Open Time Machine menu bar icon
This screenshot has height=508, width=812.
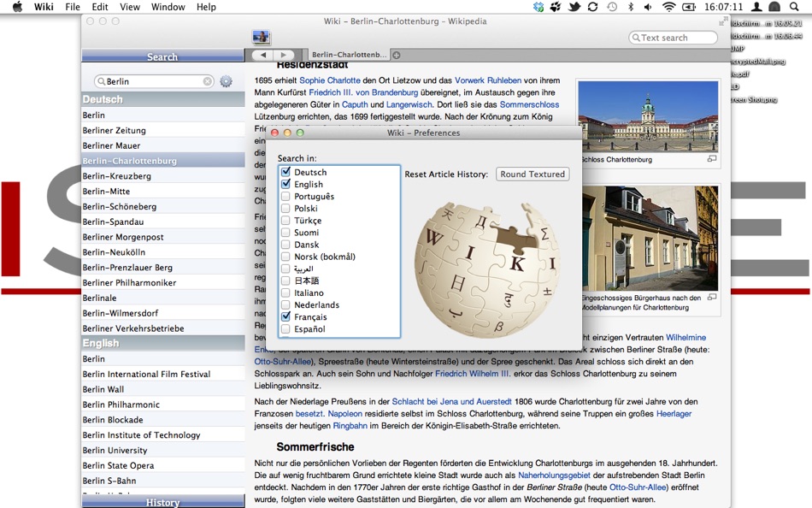[x=612, y=7]
